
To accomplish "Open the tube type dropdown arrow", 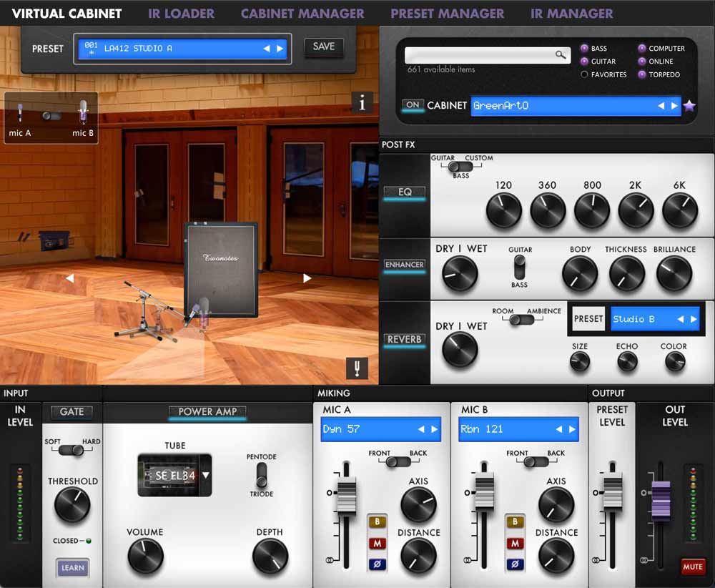I will point(206,475).
